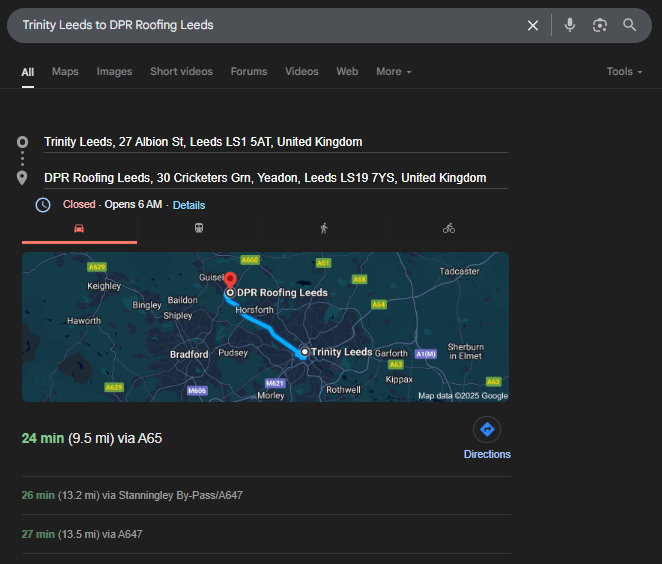Switch to the Forums tab
662x564 pixels.
[x=249, y=71]
